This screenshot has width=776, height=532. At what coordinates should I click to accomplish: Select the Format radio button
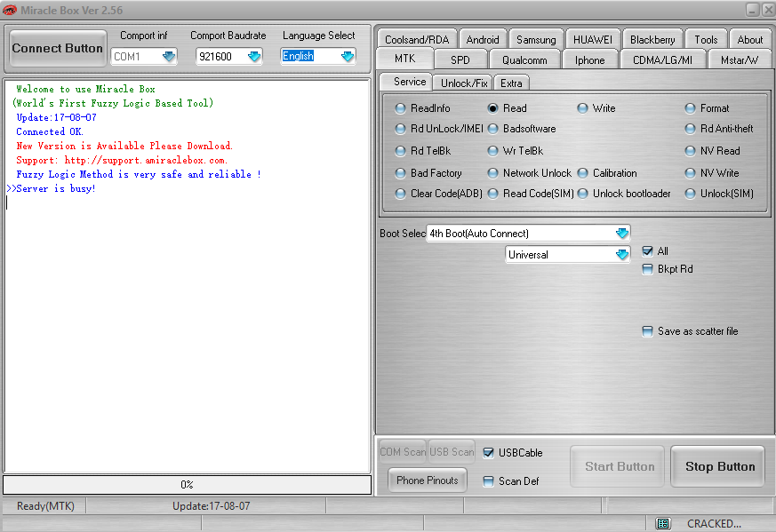pyautogui.click(x=708, y=107)
